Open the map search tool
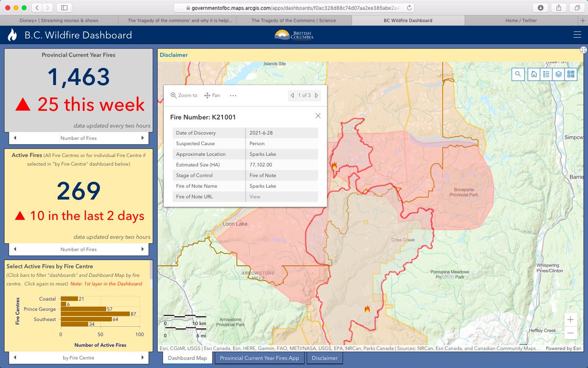 click(x=518, y=74)
